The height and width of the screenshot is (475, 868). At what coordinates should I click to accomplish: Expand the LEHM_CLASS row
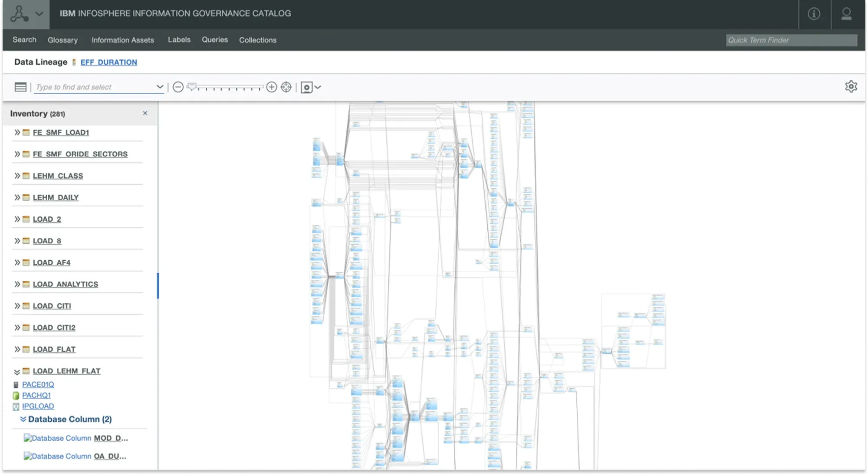17,176
